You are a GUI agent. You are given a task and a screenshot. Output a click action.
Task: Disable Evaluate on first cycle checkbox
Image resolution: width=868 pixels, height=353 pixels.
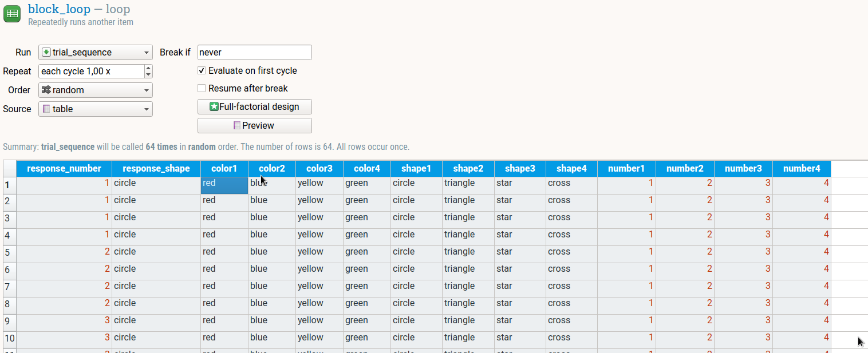pyautogui.click(x=202, y=71)
